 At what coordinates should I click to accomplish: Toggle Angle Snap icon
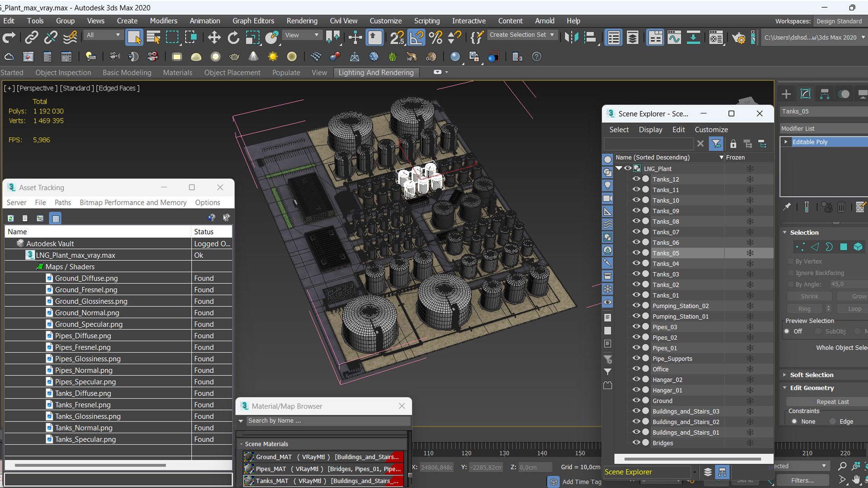tap(416, 38)
